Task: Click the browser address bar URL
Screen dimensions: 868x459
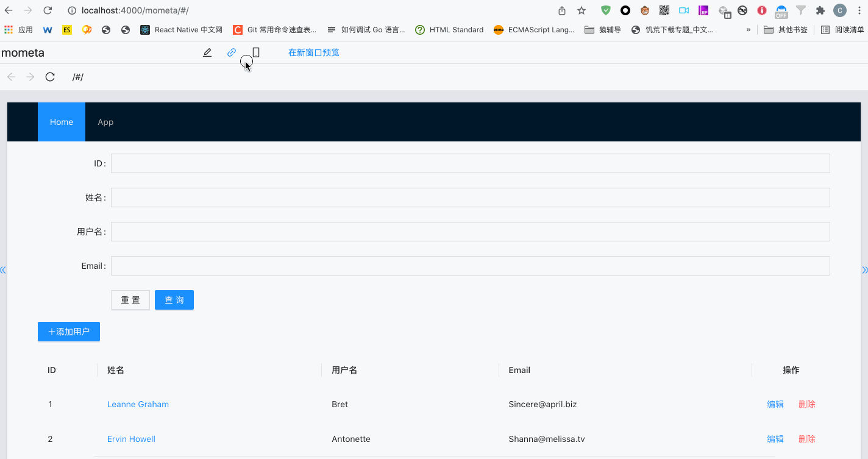Action: point(135,10)
